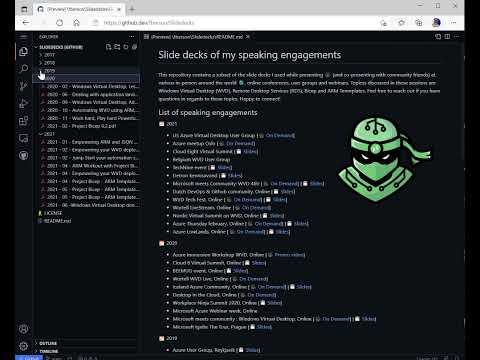Open the Explorer view in activity bar
The width and height of the screenshot is (480, 360).
[x=23, y=52]
